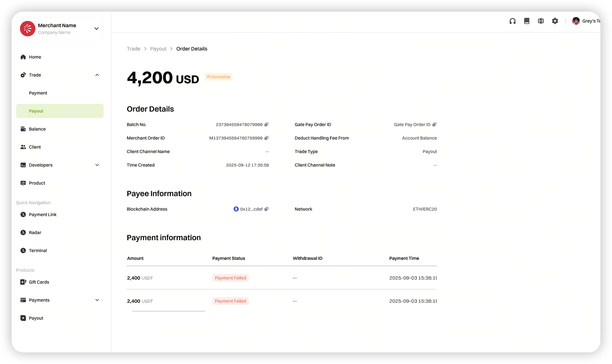
Task: Go to Home in sidebar
Action: pyautogui.click(x=35, y=57)
